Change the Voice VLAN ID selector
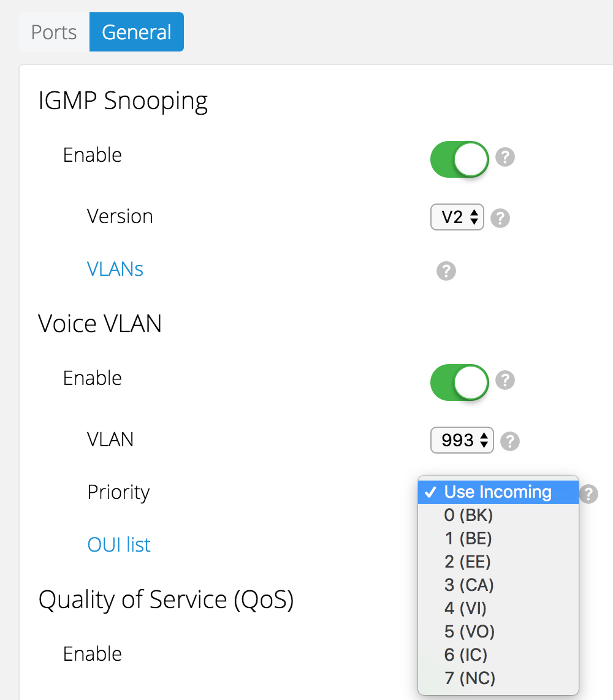The width and height of the screenshot is (613, 700). [x=462, y=440]
